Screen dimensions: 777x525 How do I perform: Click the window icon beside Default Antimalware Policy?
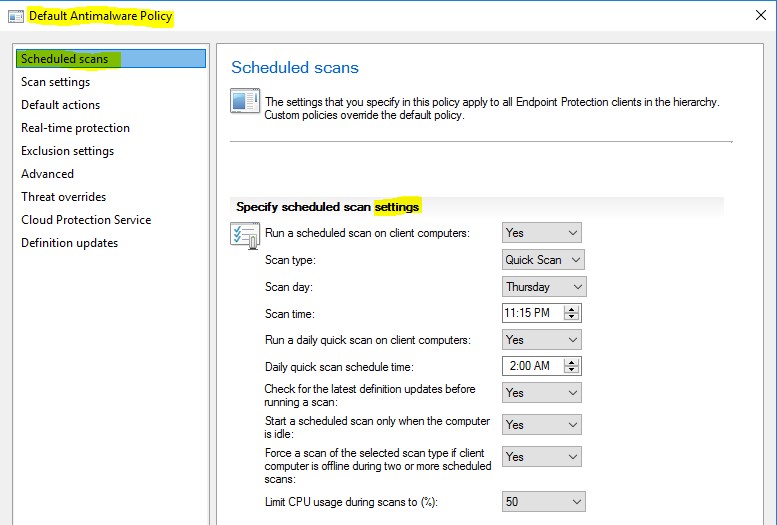point(16,16)
